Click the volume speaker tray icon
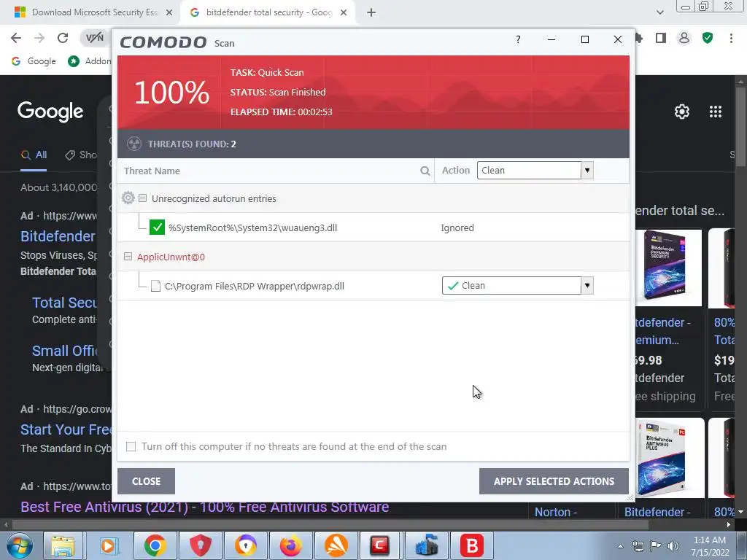 coord(673,546)
